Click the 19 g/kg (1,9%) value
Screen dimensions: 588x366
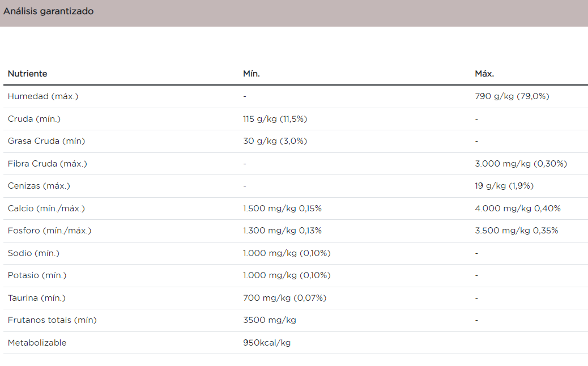(x=504, y=186)
